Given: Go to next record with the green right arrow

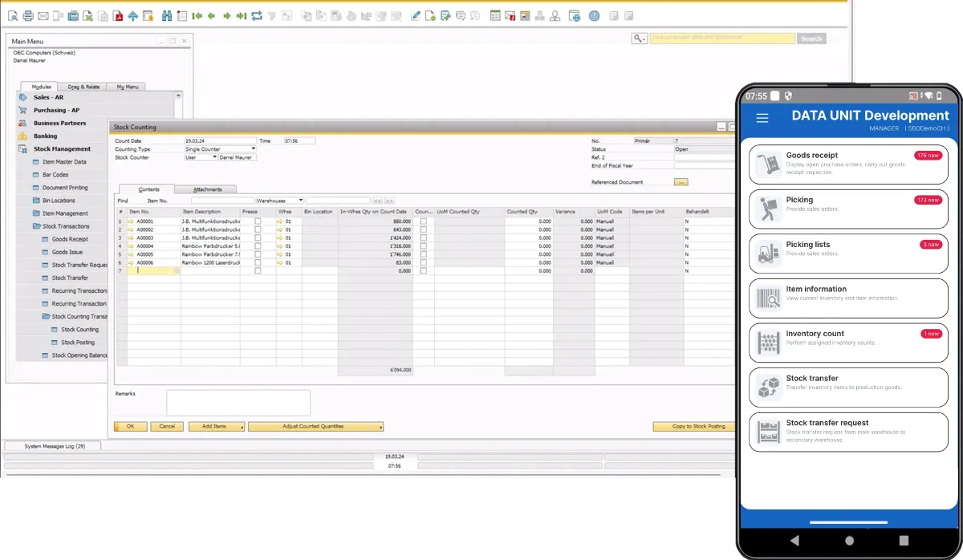Looking at the screenshot, I should 226,15.
